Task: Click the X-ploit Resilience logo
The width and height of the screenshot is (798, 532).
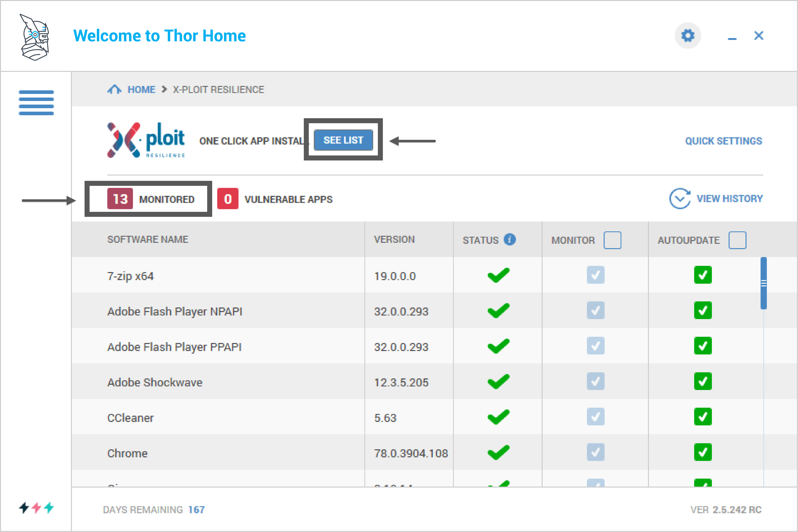Action: click(146, 140)
